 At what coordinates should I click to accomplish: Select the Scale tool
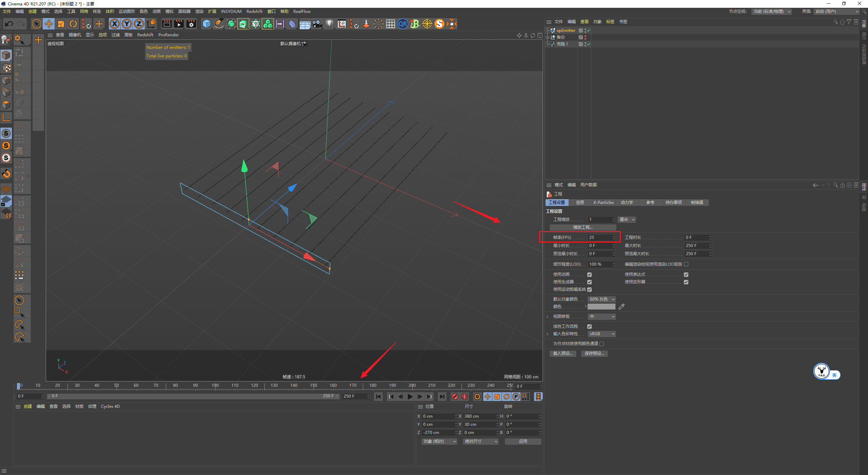(x=61, y=24)
